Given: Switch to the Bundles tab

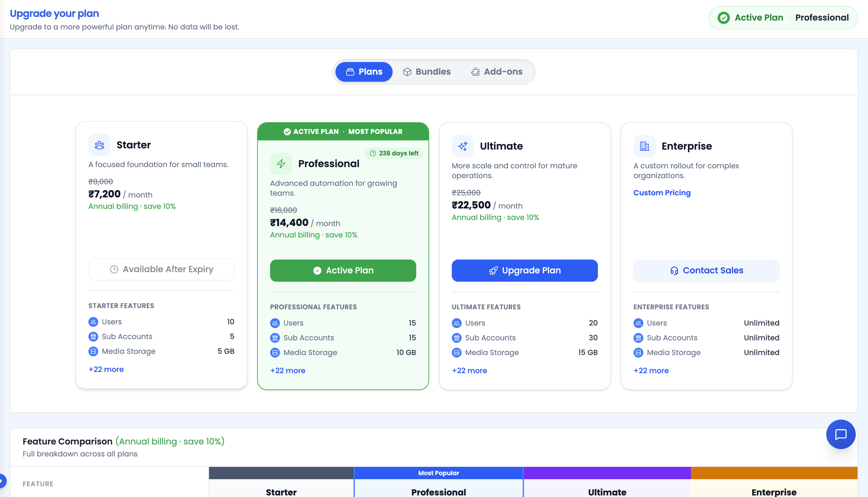Looking at the screenshot, I should [427, 72].
